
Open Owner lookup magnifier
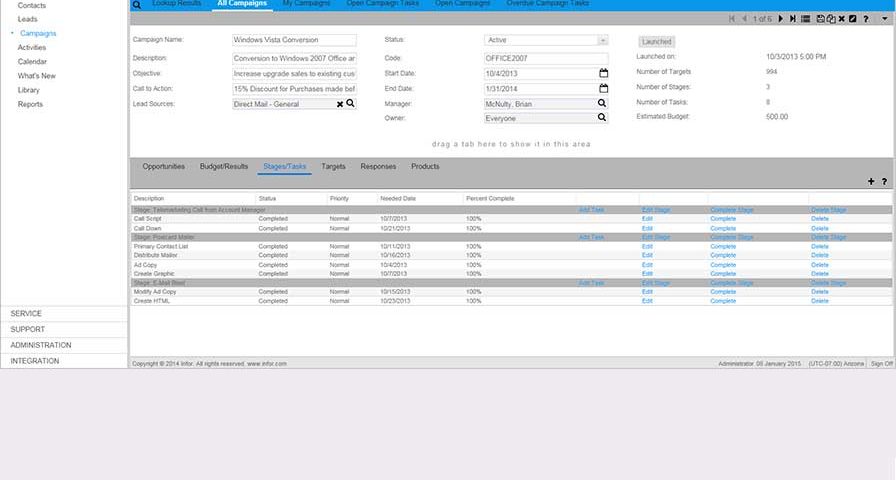point(602,117)
